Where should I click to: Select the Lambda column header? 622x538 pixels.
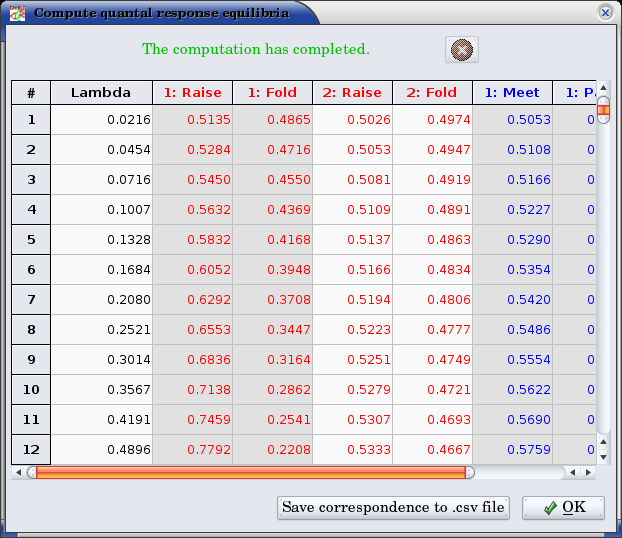(100, 93)
